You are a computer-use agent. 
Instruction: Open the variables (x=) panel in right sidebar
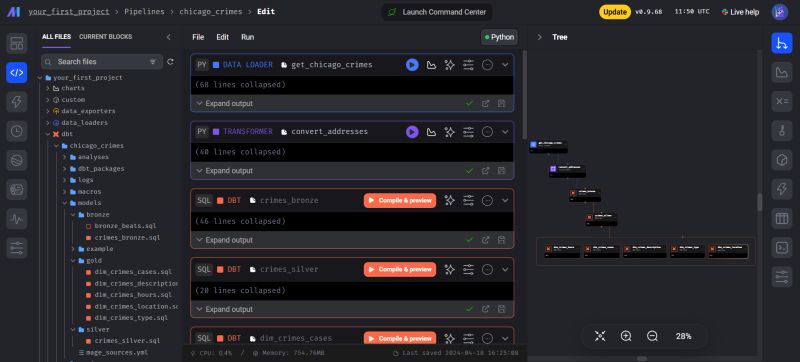782,101
